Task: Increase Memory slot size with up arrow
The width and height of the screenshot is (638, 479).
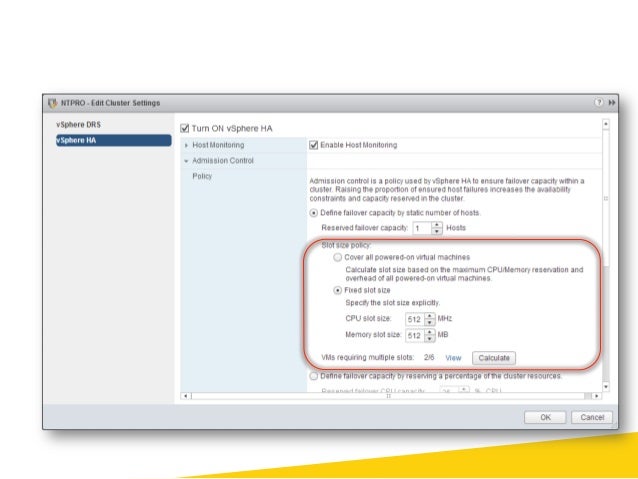Action: click(430, 332)
